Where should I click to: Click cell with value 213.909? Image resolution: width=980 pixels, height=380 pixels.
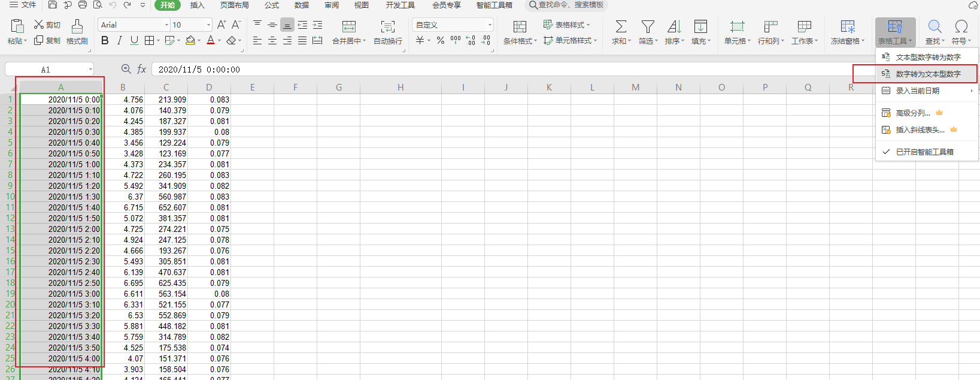[x=166, y=99]
